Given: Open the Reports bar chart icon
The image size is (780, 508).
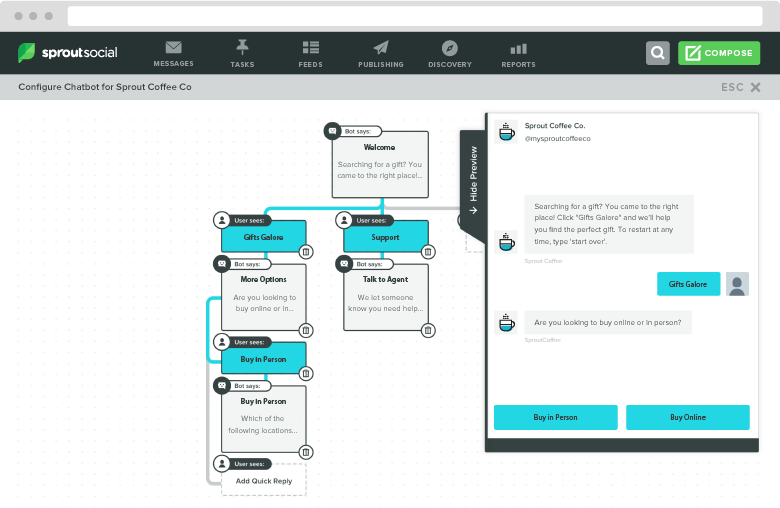Looking at the screenshot, I should click(x=518, y=48).
